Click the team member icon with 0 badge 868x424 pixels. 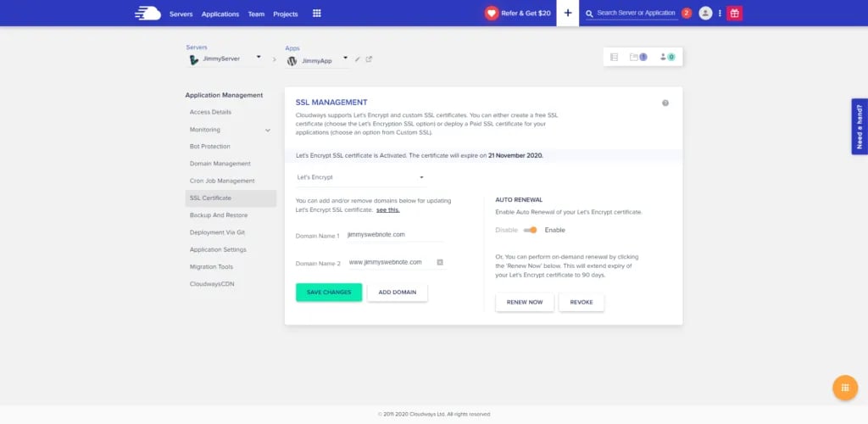[x=667, y=57]
